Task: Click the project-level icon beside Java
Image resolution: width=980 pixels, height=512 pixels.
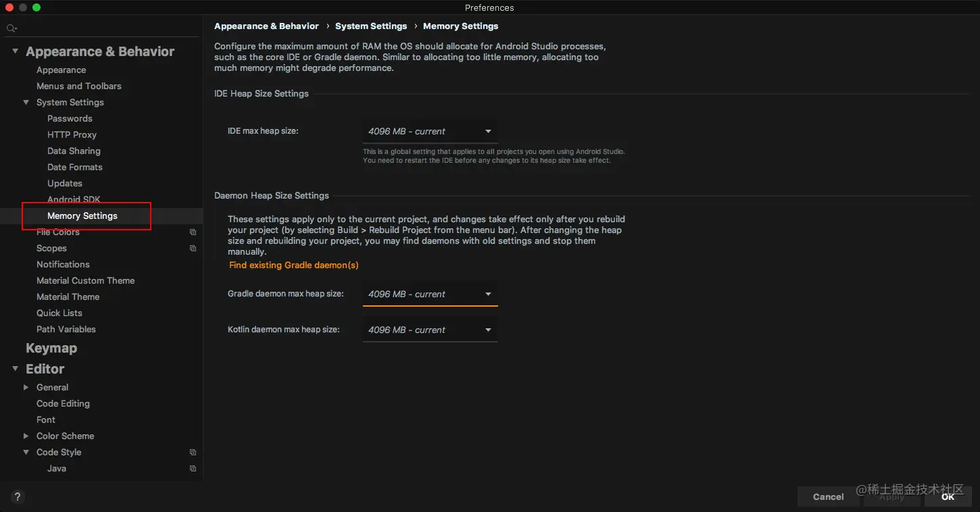Action: pos(193,468)
